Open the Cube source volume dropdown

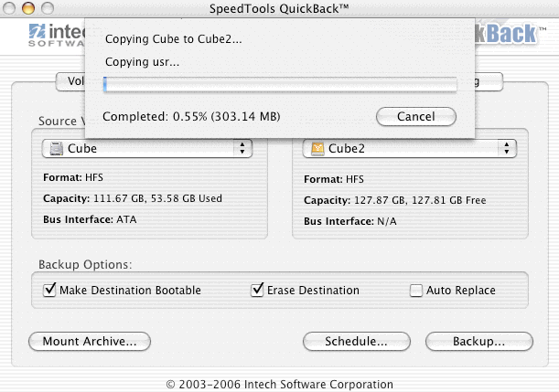pyautogui.click(x=147, y=148)
